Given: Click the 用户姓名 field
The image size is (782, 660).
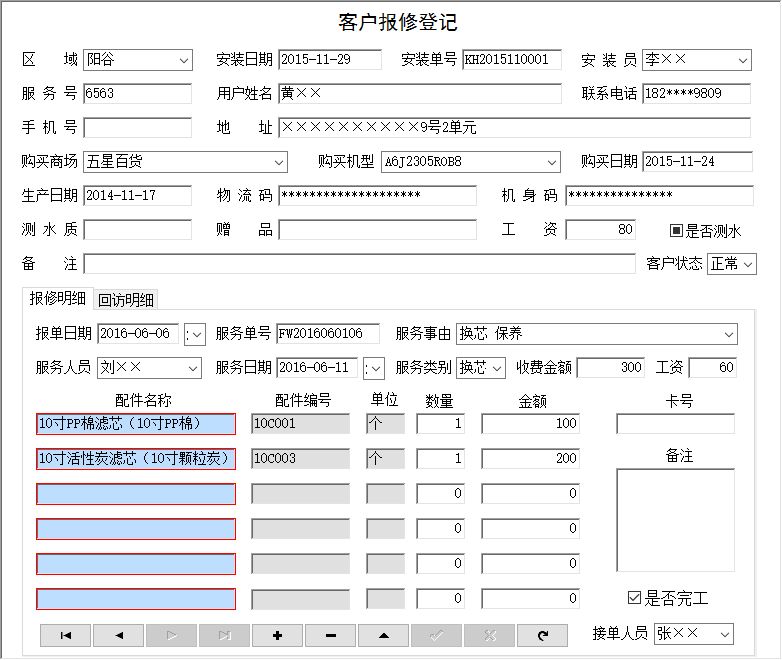Looking at the screenshot, I should [419, 93].
